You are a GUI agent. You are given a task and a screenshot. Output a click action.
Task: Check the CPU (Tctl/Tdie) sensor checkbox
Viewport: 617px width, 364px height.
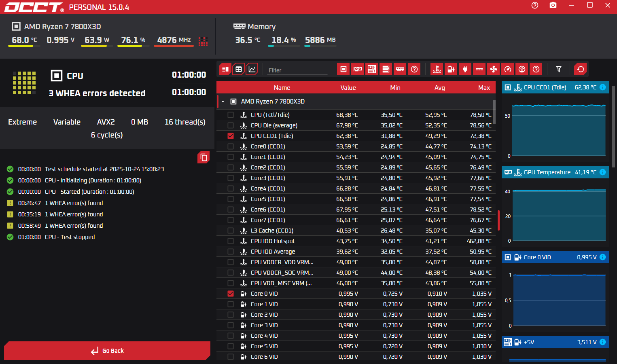(x=231, y=115)
